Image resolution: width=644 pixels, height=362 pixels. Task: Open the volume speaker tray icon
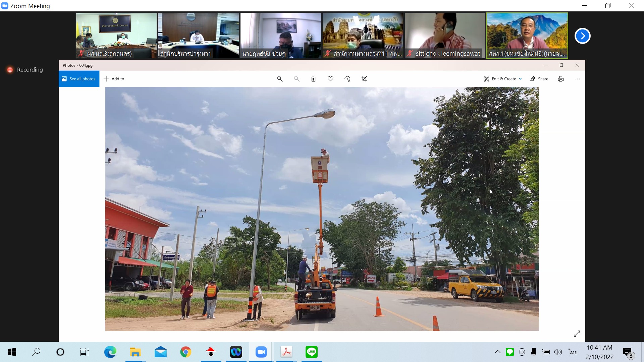[558, 352]
